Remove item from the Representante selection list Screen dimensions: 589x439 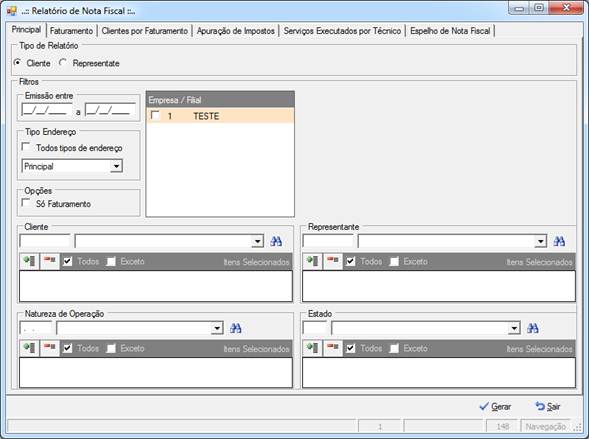(x=333, y=261)
